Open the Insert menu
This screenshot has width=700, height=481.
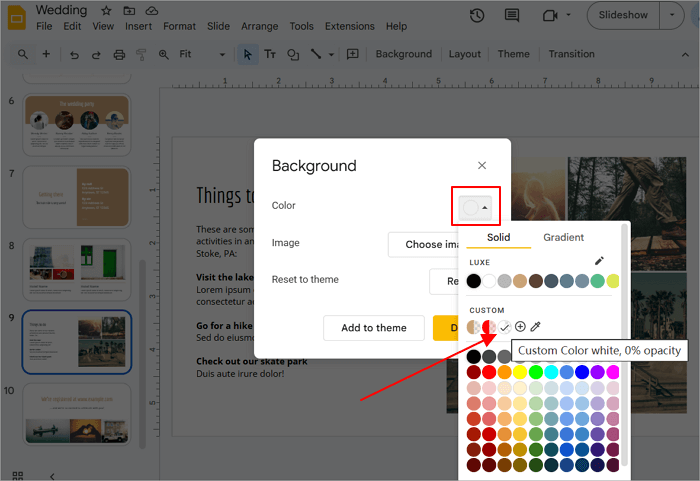138,26
